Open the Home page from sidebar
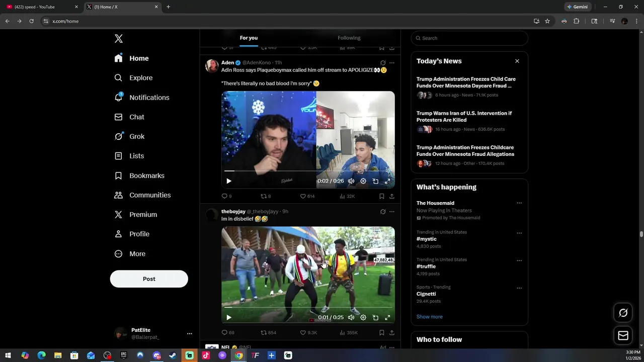This screenshot has height=362, width=644. [131, 58]
